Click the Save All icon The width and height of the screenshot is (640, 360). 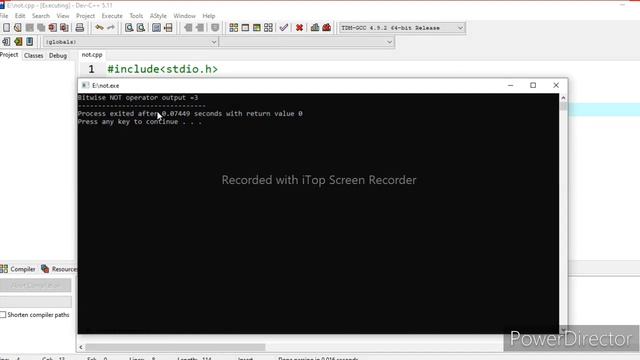pyautogui.click(x=41, y=28)
